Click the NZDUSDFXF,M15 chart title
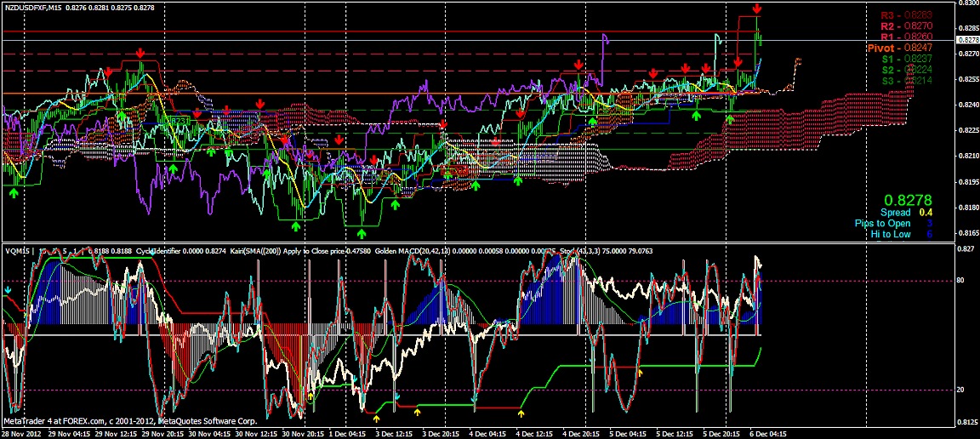Viewport: 980px width, 439px height. [x=31, y=8]
